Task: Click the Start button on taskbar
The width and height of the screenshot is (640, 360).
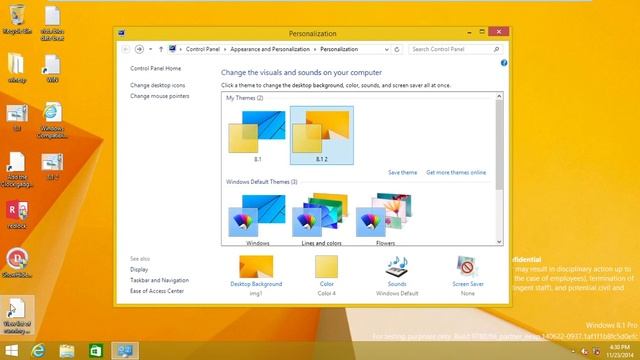Action: click(11, 351)
